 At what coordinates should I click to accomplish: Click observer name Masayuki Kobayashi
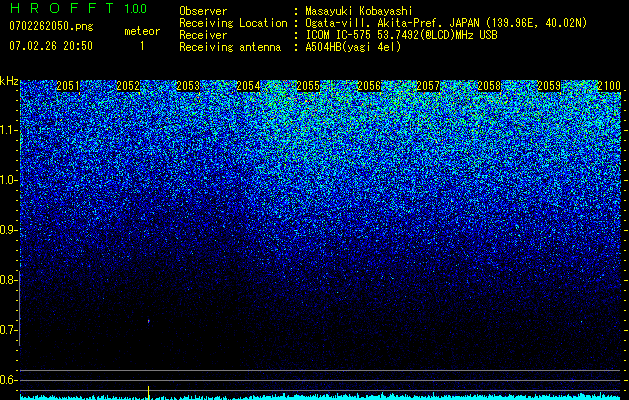pyautogui.click(x=359, y=11)
